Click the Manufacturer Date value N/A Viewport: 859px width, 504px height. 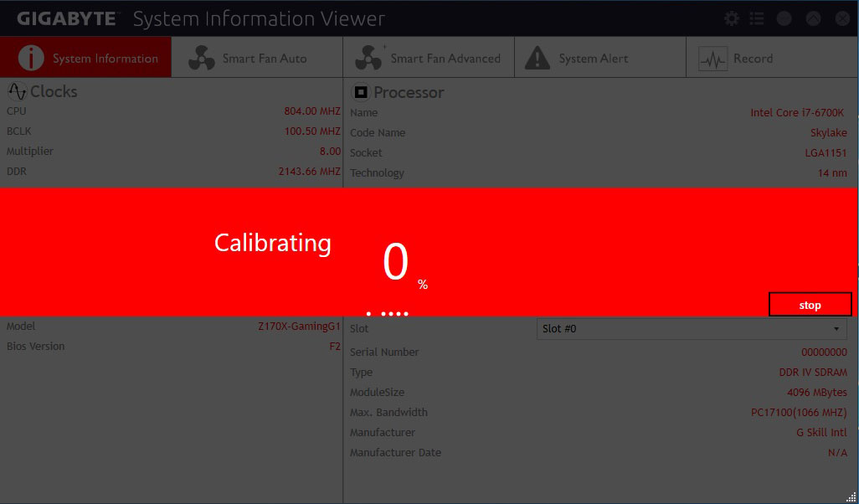(837, 453)
